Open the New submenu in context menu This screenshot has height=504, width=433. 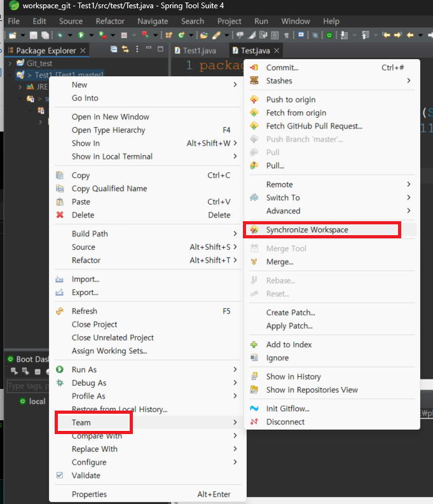click(148, 85)
